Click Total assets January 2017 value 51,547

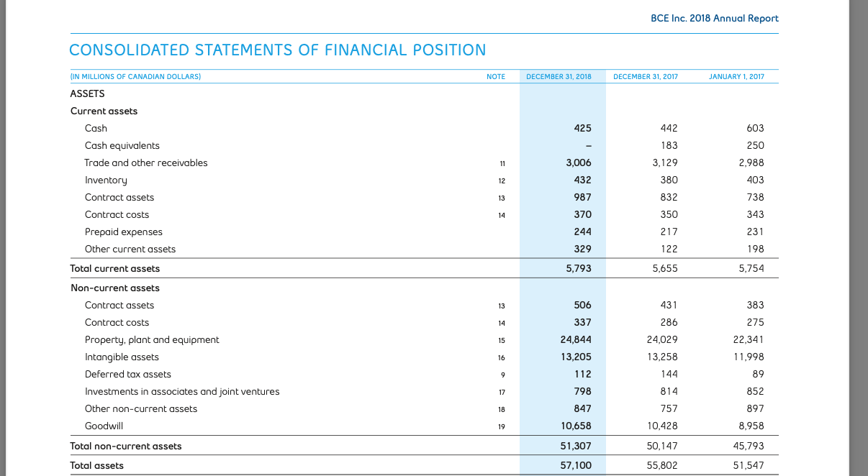point(749,465)
